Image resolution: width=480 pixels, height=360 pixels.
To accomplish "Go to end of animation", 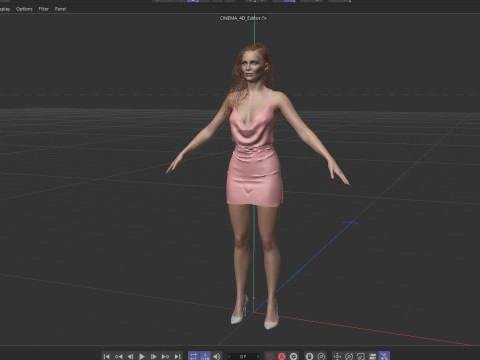I will pos(177,356).
